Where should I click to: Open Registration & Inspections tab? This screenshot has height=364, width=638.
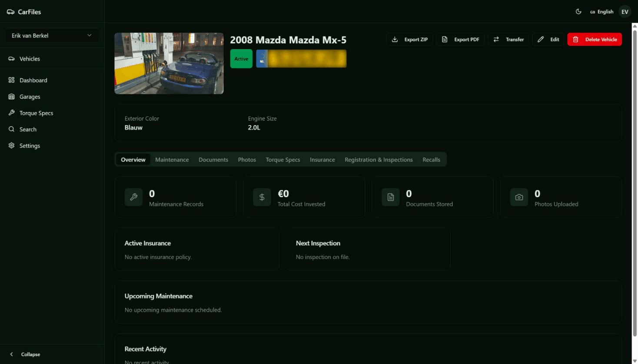tap(379, 160)
